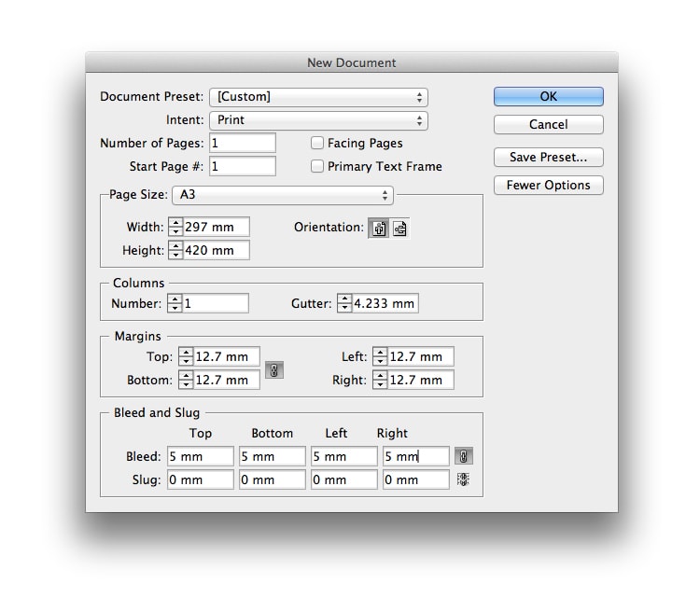Increase Right margin with up stepper

click(380, 375)
